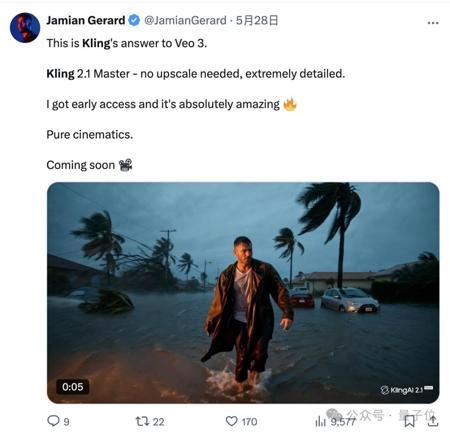The image size is (450, 433).
Task: Open the three-dot more options menu
Action: pos(433,23)
